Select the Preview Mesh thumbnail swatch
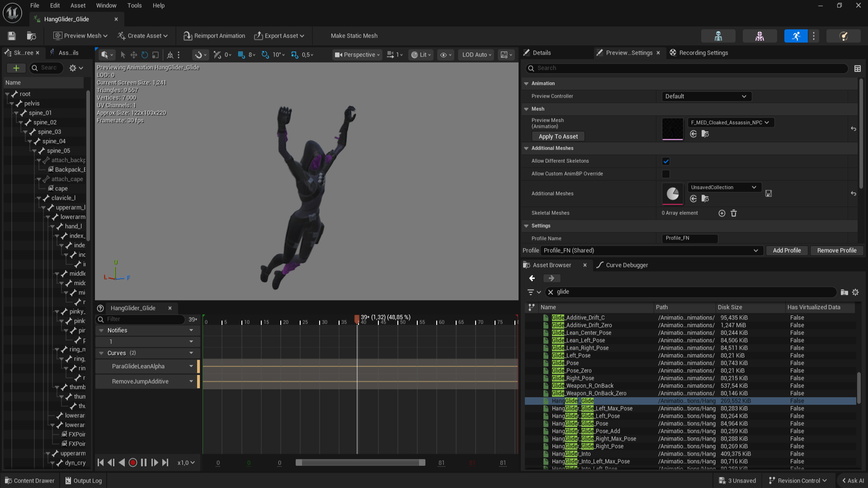 point(672,129)
